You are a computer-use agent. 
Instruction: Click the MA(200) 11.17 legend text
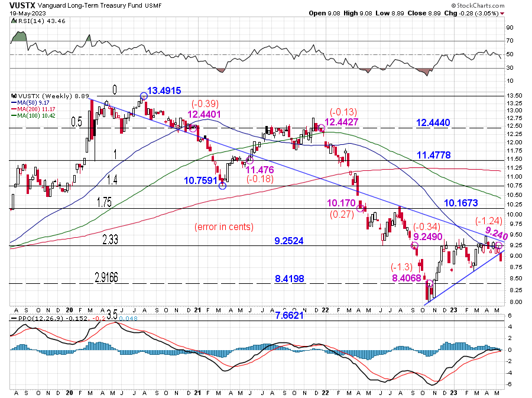(36, 109)
